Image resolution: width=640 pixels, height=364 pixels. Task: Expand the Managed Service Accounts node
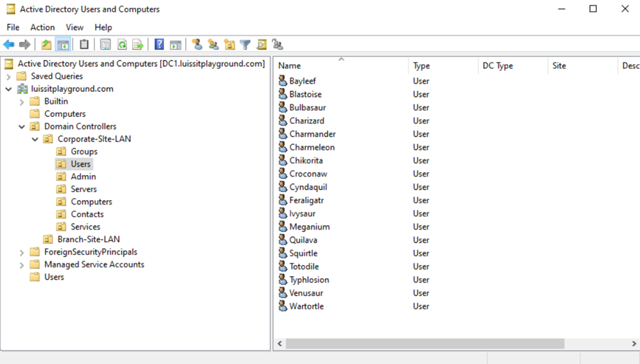[22, 266]
